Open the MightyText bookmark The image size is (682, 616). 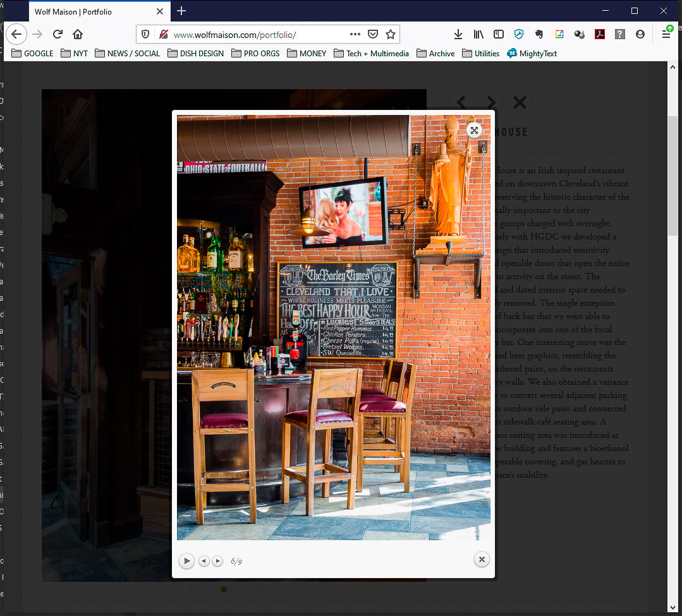click(x=532, y=54)
